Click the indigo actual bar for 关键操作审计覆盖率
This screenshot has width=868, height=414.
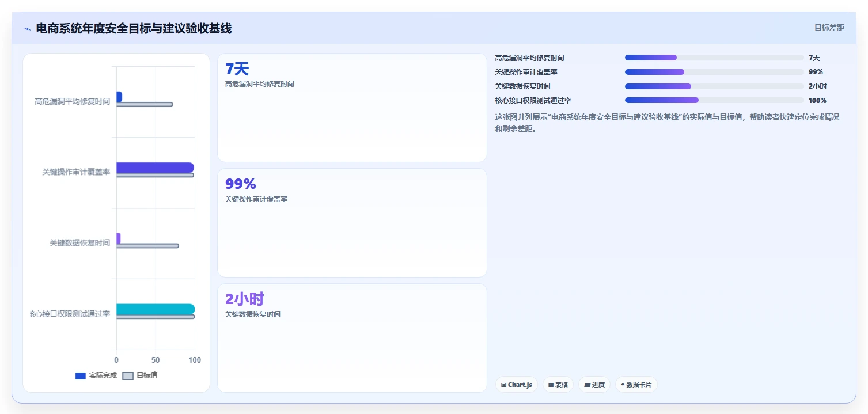pos(155,168)
